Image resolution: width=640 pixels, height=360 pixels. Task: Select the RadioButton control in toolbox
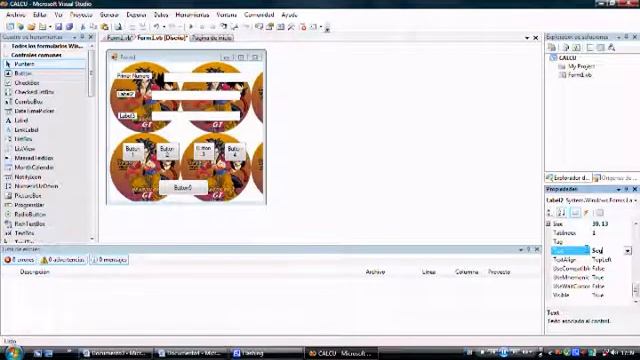44,215
